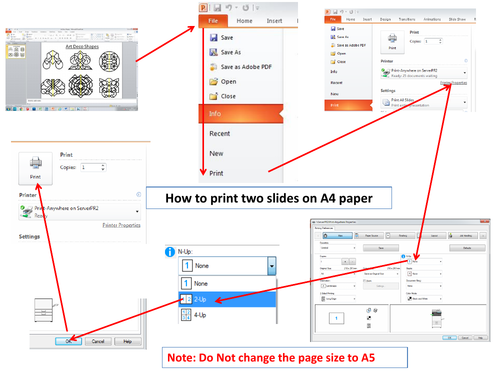Choose Save in the enlarged File menu
This screenshot has width=500, height=375.
(222, 38)
